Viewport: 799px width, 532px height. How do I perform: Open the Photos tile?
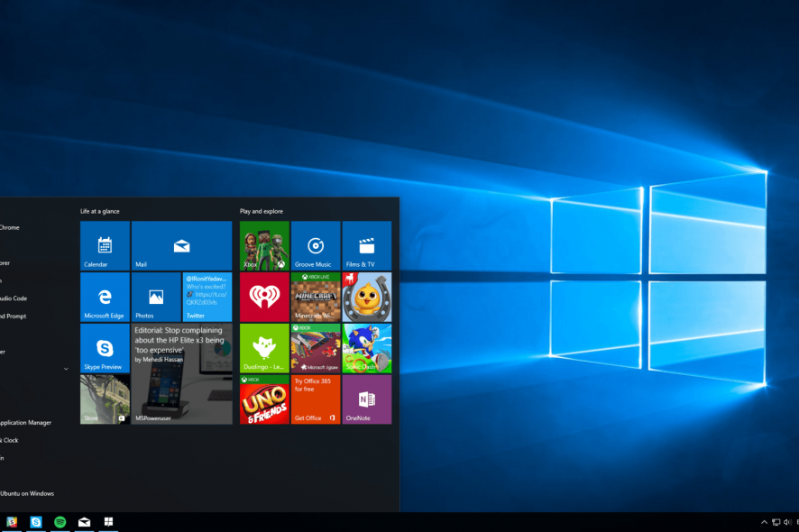(156, 297)
